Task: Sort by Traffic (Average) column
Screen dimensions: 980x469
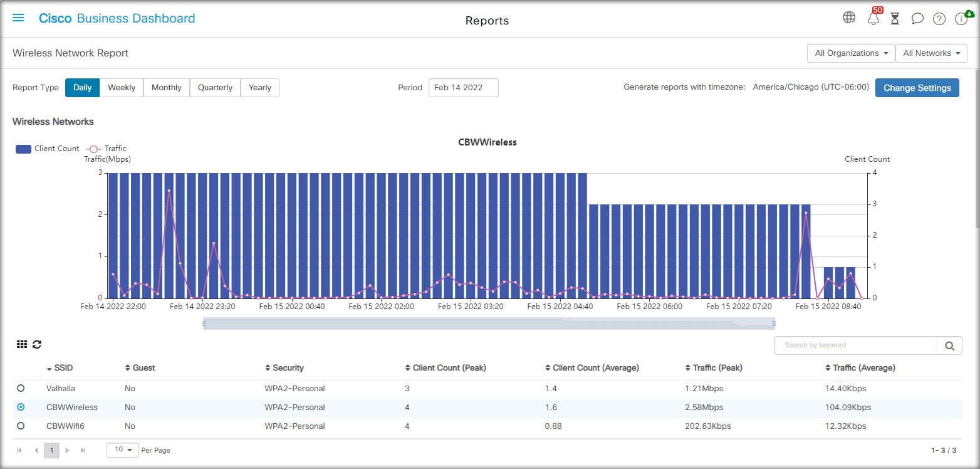Action: 860,368
